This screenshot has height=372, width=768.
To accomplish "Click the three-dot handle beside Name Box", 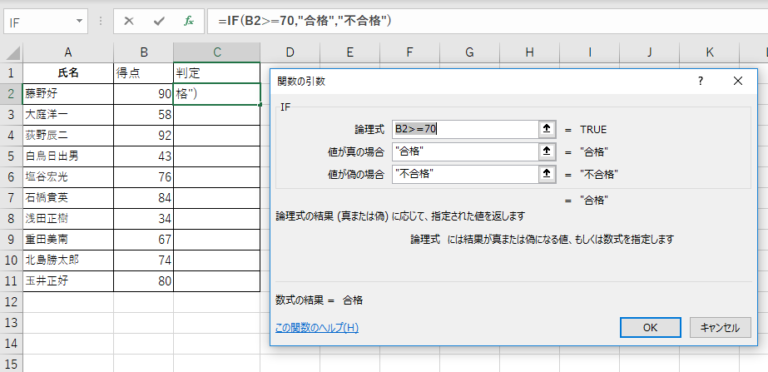I will point(101,21).
